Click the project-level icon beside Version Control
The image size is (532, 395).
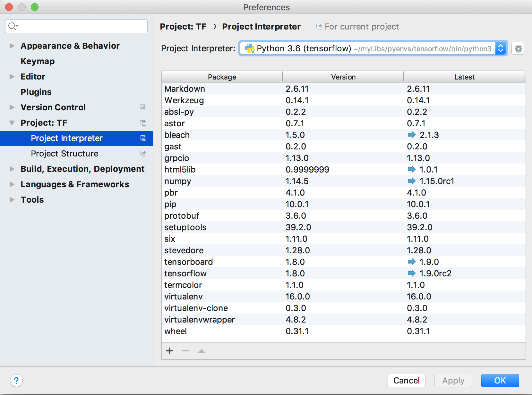(143, 107)
